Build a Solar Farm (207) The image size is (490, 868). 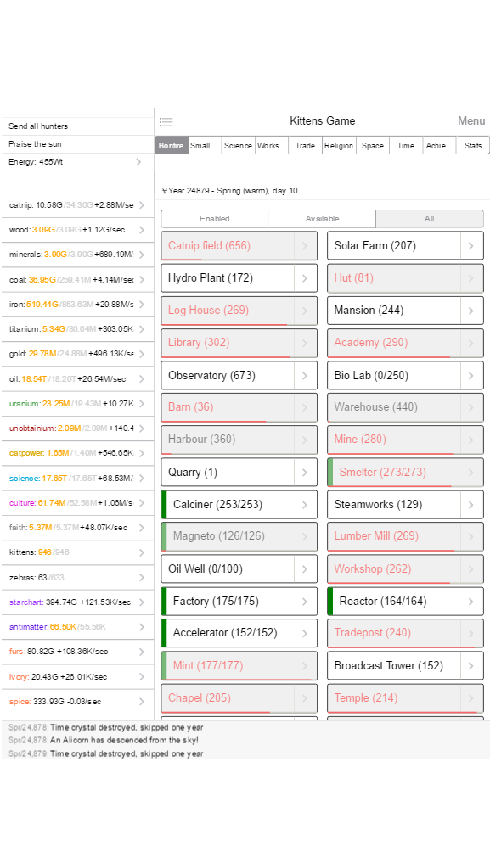coord(394,246)
